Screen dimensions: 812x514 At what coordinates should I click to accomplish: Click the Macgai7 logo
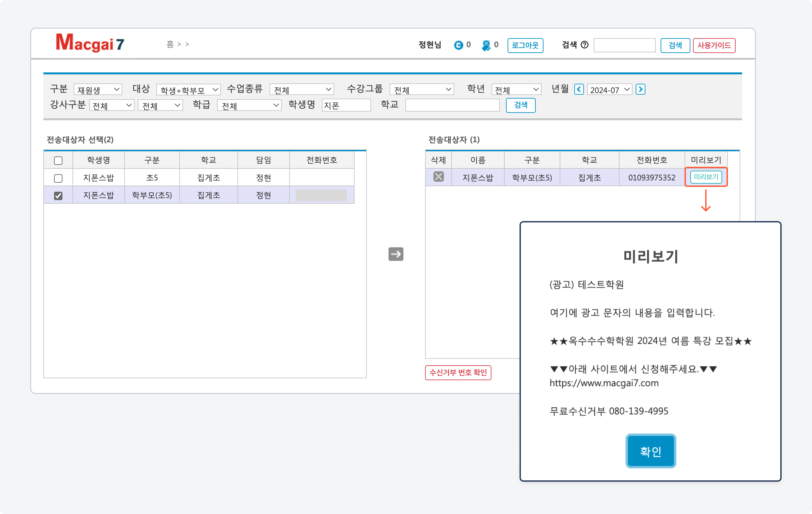[x=90, y=43]
